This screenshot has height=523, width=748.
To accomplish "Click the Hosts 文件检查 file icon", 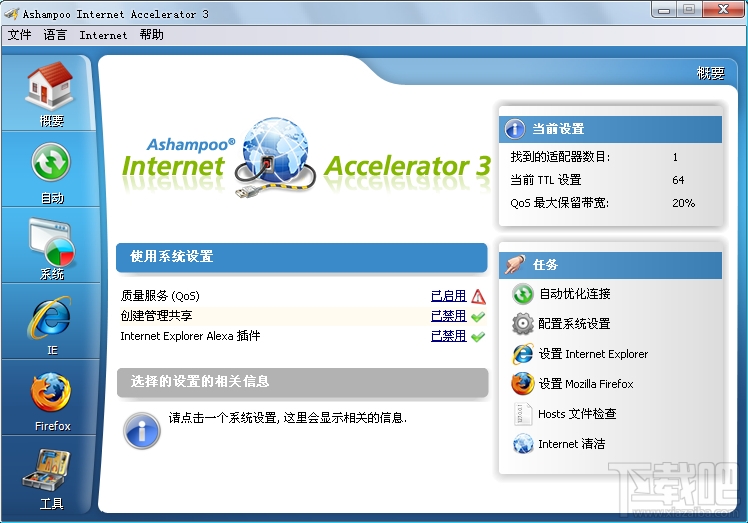I will tap(522, 414).
